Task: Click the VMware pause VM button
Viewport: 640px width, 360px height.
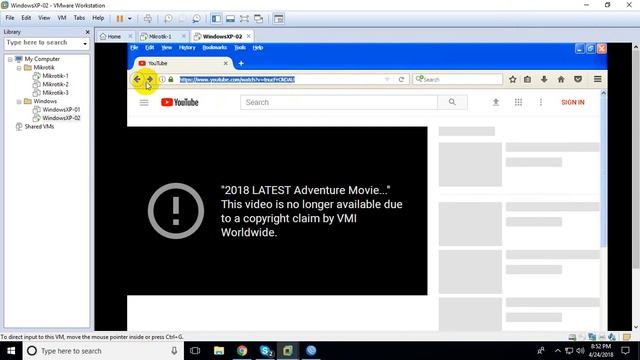Action: (x=120, y=18)
